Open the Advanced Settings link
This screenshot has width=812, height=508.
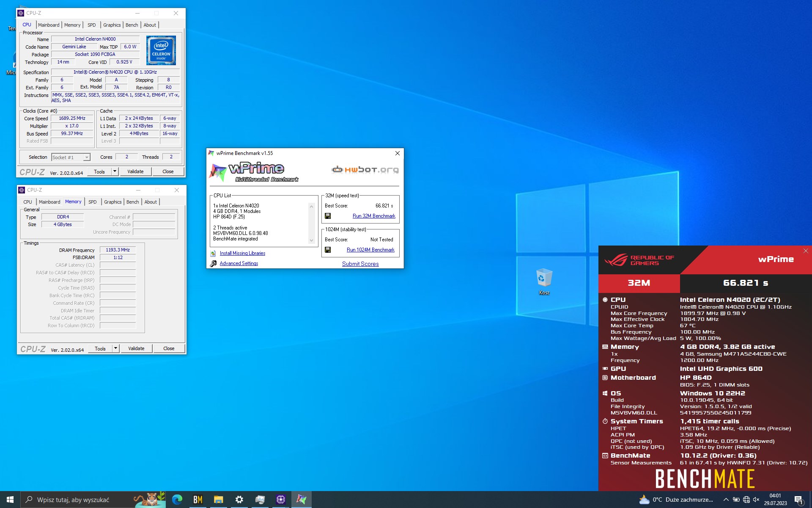pos(239,263)
